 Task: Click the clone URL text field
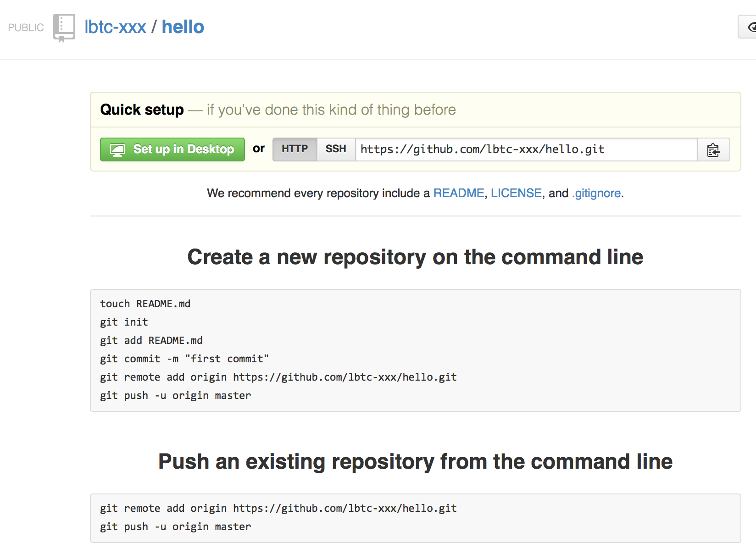[527, 150]
